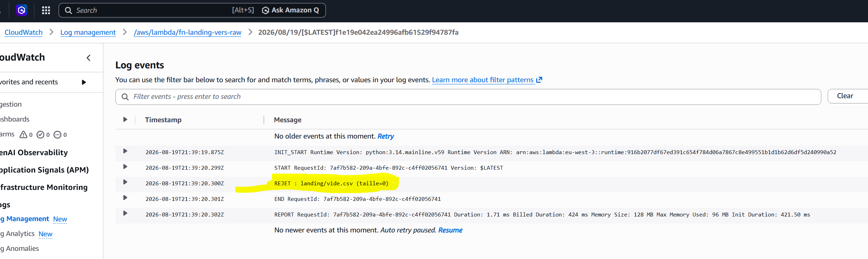
Task: Select timestamp 2026-08-19T21:39:20.301Z
Action: (x=185, y=199)
